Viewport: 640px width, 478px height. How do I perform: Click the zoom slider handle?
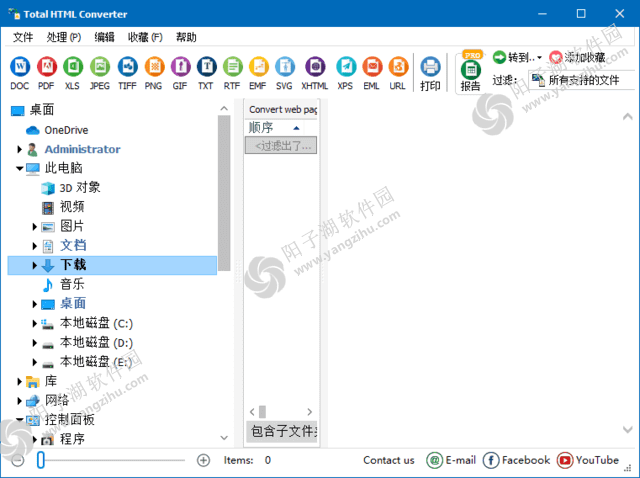coord(40,460)
